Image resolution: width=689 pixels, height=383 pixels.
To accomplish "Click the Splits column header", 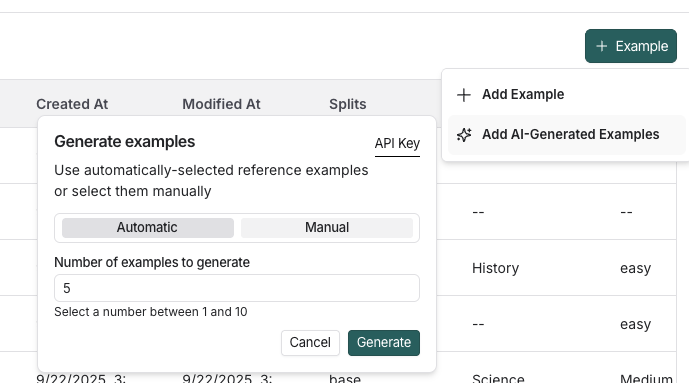I will pyautogui.click(x=348, y=104).
